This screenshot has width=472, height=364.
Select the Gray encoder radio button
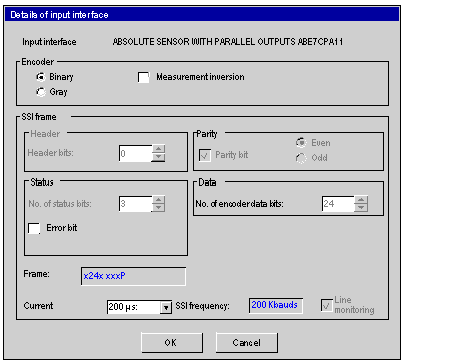[41, 92]
